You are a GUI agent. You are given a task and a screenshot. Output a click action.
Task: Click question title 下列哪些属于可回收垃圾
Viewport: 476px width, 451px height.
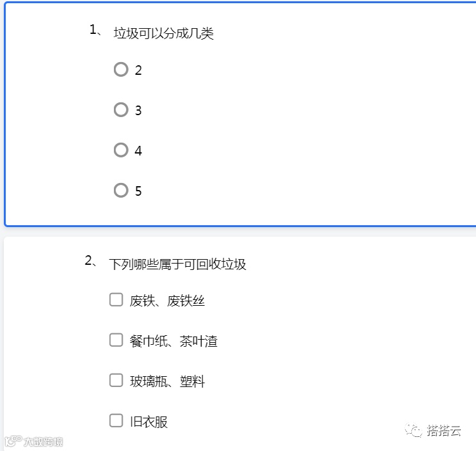tap(178, 264)
